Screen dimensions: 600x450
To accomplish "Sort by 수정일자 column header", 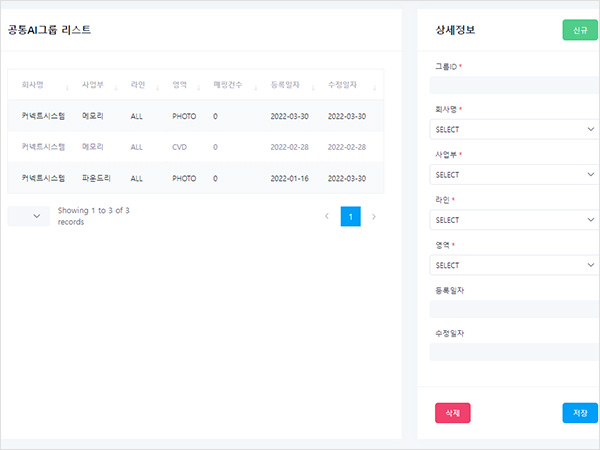I will click(x=346, y=85).
